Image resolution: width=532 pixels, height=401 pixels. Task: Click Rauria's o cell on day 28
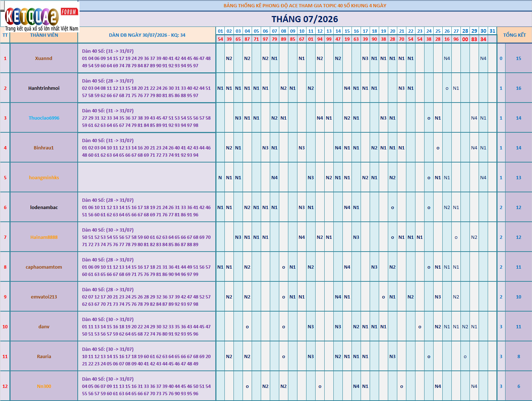tap(465, 357)
